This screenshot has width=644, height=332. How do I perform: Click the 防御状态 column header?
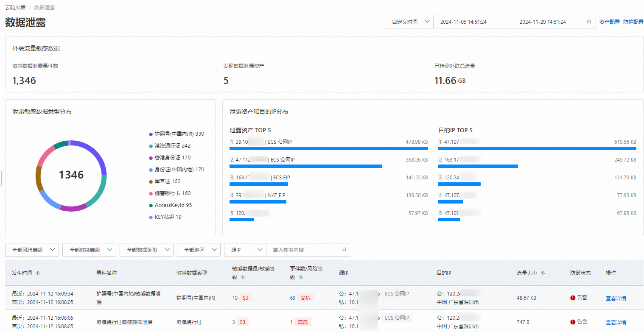click(580, 273)
